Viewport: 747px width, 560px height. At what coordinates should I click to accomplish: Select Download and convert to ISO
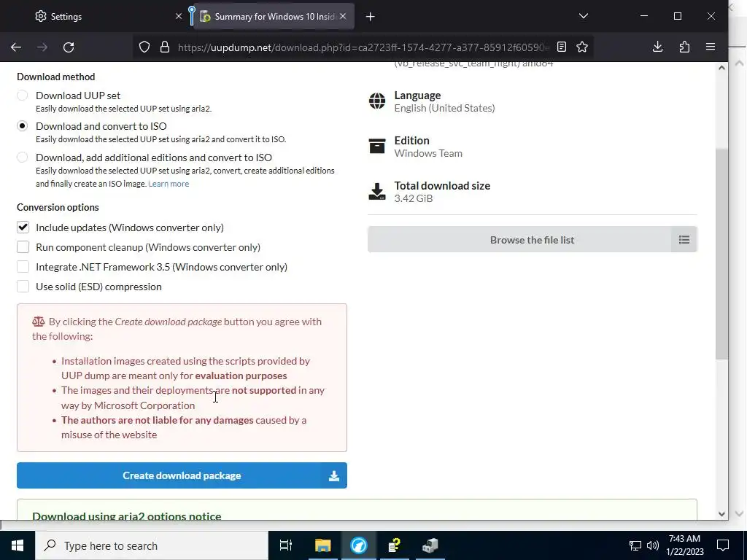[x=23, y=126]
